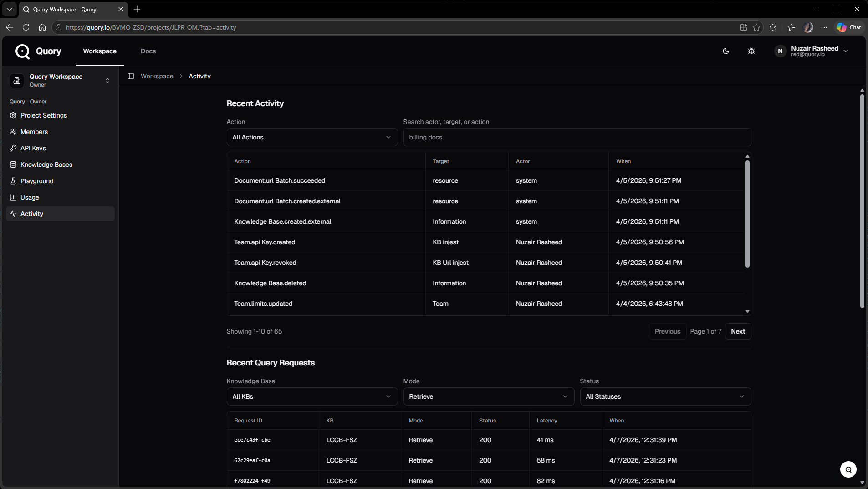
Task: Click scroll-down arrow of activity table
Action: tap(747, 311)
